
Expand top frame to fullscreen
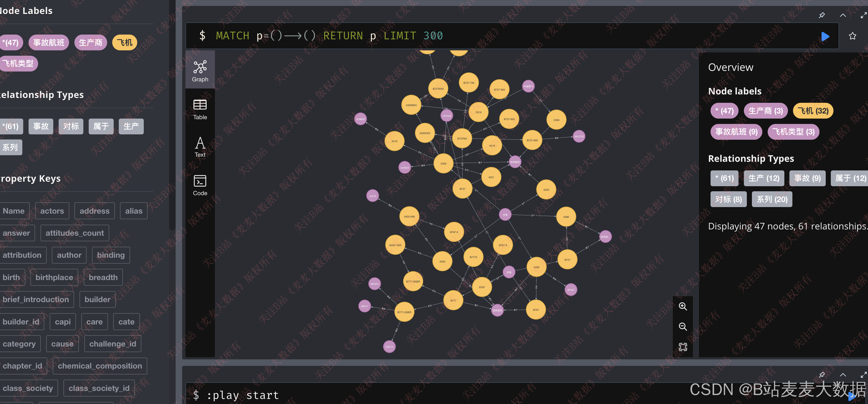[863, 15]
